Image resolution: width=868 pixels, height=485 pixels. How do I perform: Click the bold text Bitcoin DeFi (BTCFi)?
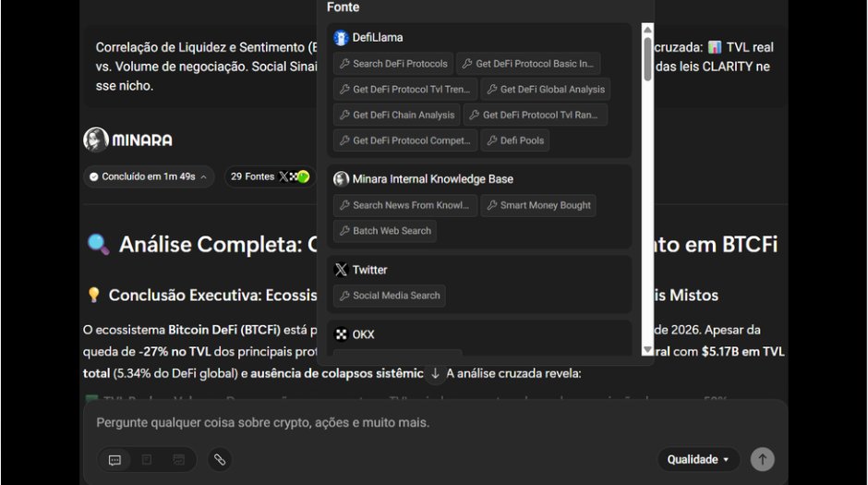224,330
